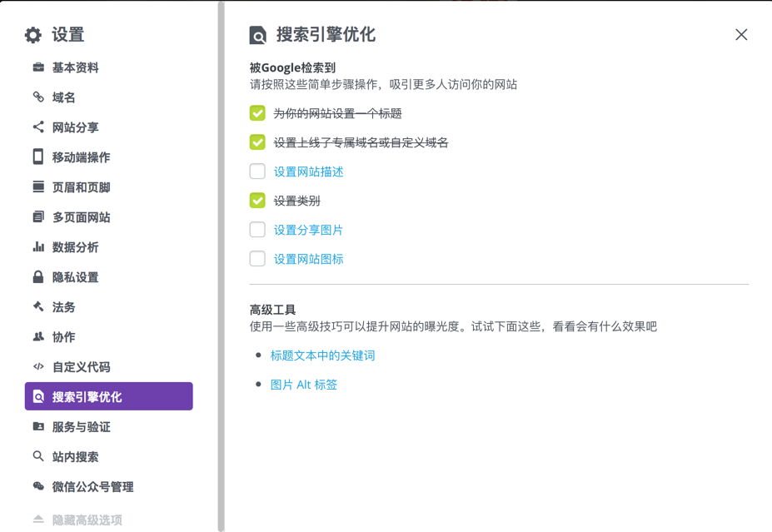Switch to 服务与验证 in the sidebar
Image resolution: width=772 pixels, height=532 pixels.
[x=81, y=427]
